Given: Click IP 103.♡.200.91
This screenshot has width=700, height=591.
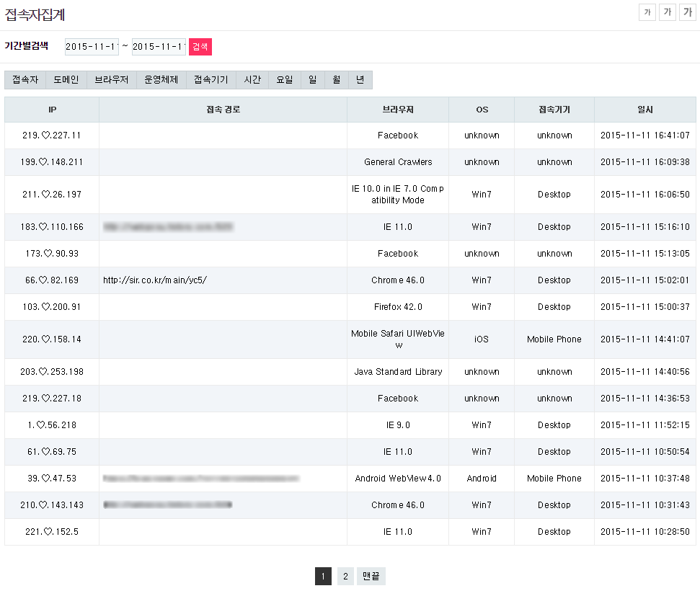Looking at the screenshot, I should click(x=52, y=307).
